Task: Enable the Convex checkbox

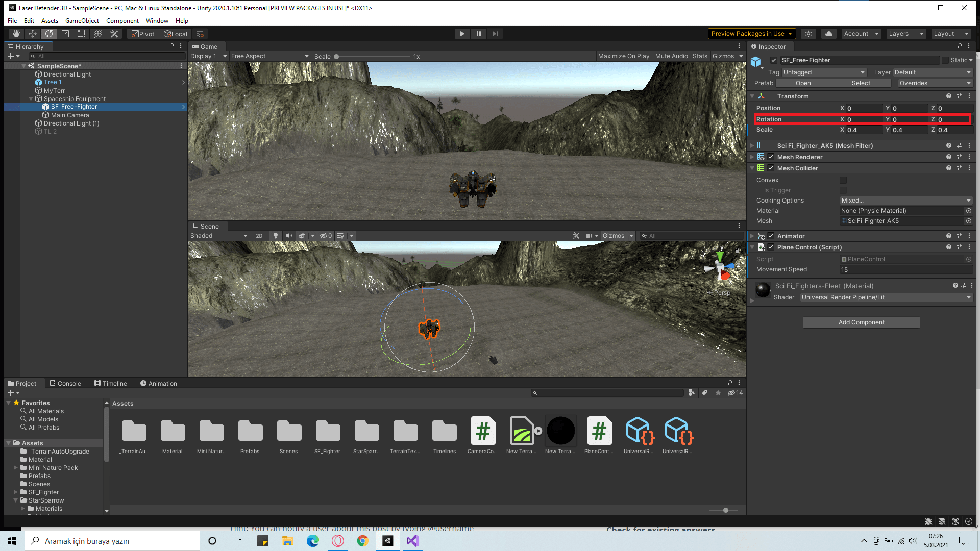Action: [843, 180]
